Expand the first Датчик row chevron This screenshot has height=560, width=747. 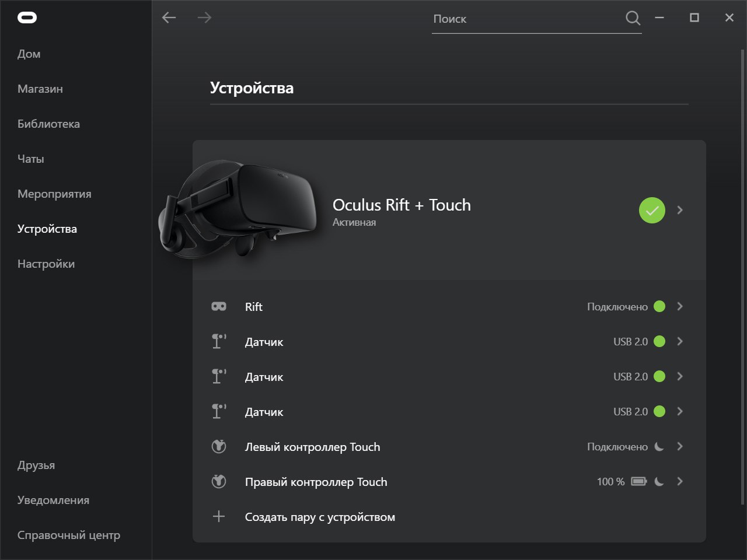click(680, 341)
